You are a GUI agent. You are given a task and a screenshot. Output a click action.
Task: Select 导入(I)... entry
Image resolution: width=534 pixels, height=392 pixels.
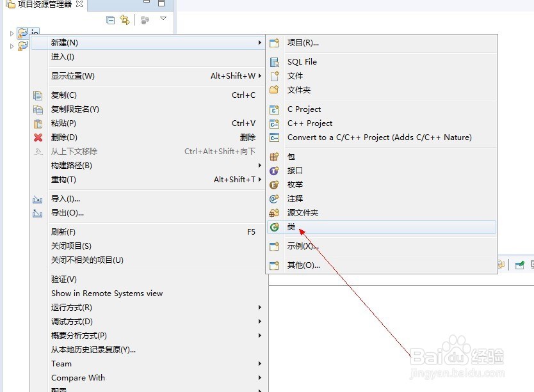pyautogui.click(x=147, y=199)
